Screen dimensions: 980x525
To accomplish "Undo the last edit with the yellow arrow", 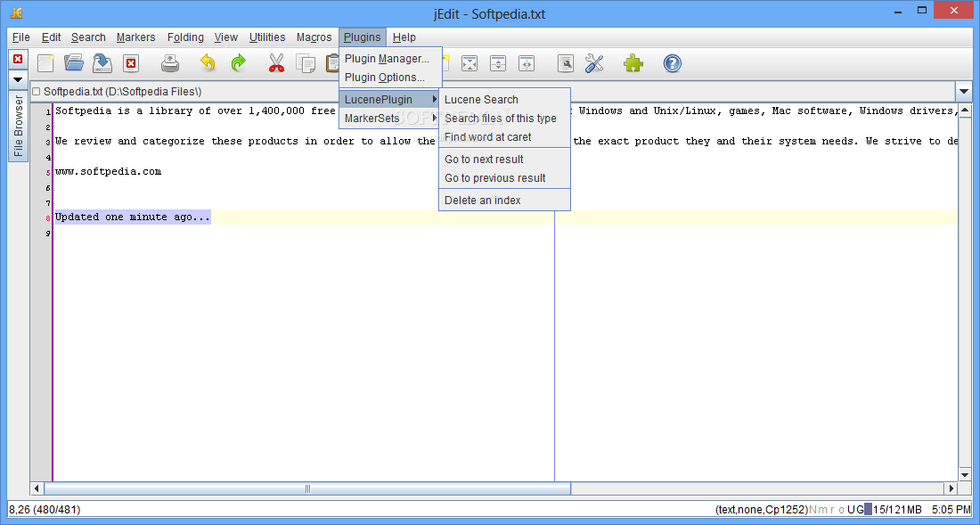I will tap(208, 63).
